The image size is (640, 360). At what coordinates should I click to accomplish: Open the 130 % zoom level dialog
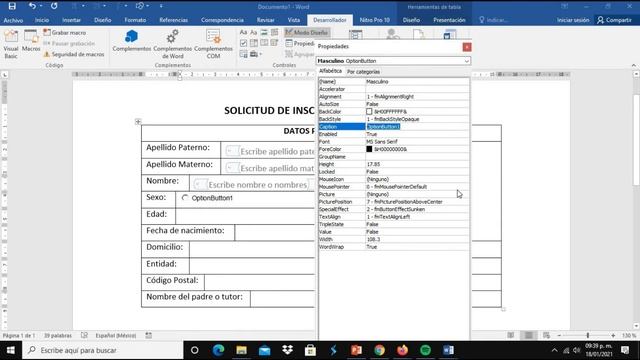coord(629,336)
